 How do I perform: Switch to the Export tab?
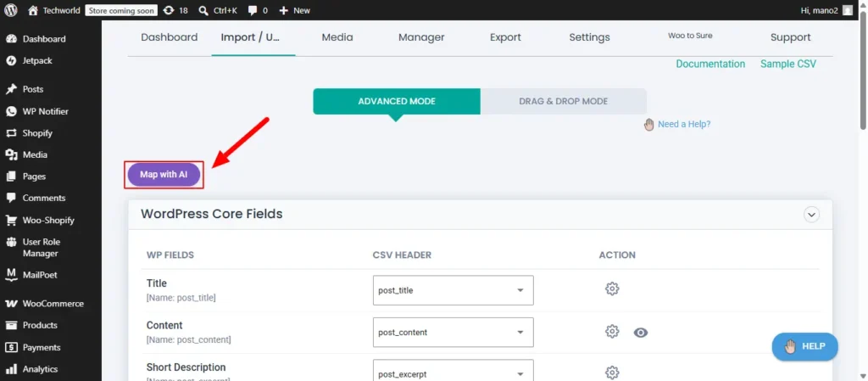click(x=505, y=37)
